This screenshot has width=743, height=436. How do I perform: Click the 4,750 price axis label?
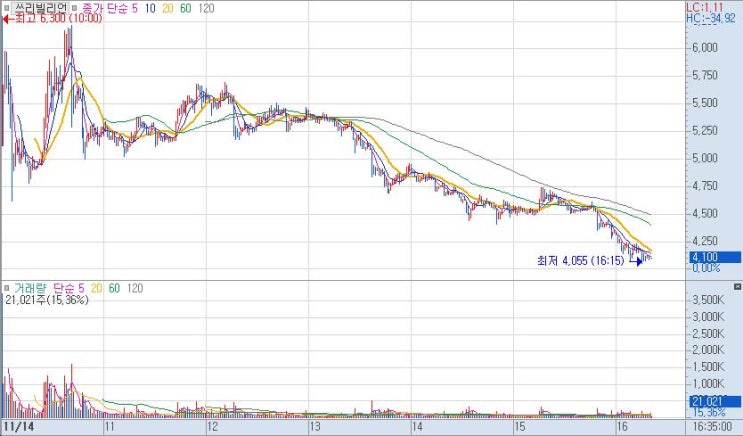705,186
